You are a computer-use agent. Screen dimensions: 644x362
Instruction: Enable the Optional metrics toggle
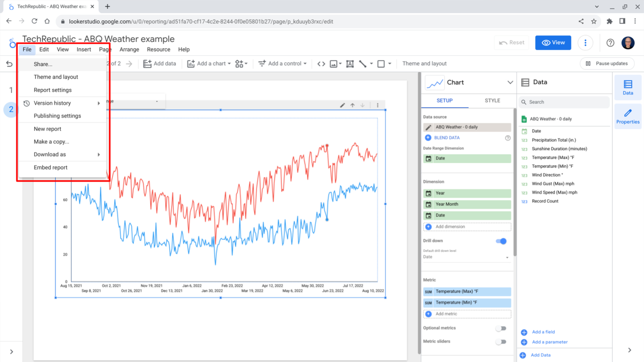click(501, 328)
